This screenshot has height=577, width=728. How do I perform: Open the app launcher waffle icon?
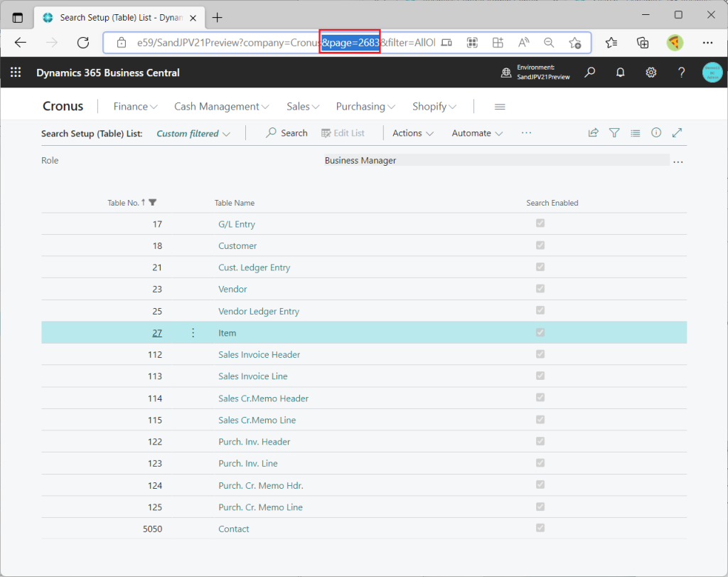[x=16, y=73]
